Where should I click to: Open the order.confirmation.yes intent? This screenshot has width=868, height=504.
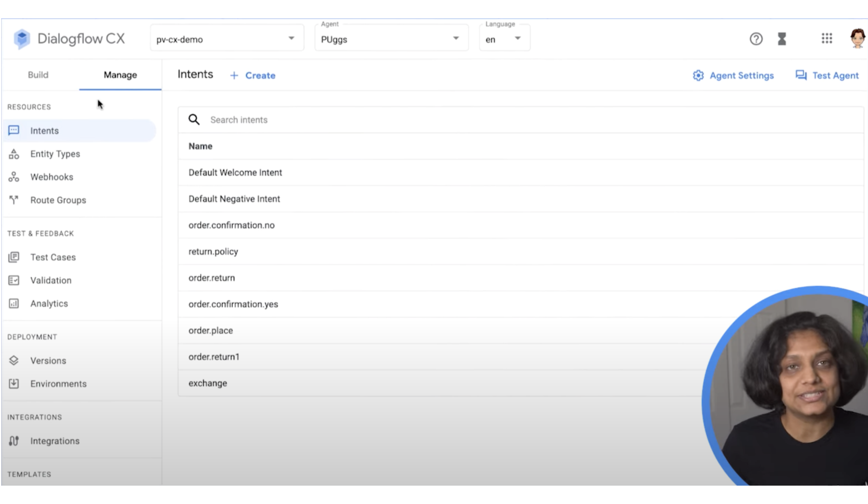tap(521, 304)
